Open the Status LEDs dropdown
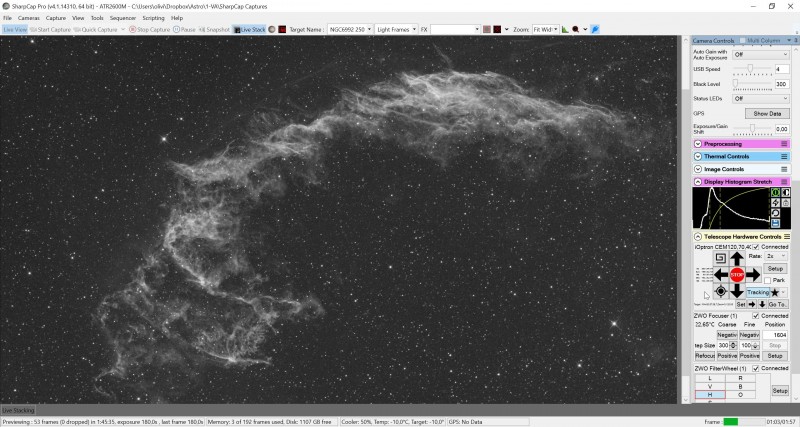This screenshot has width=800, height=427. pos(761,98)
